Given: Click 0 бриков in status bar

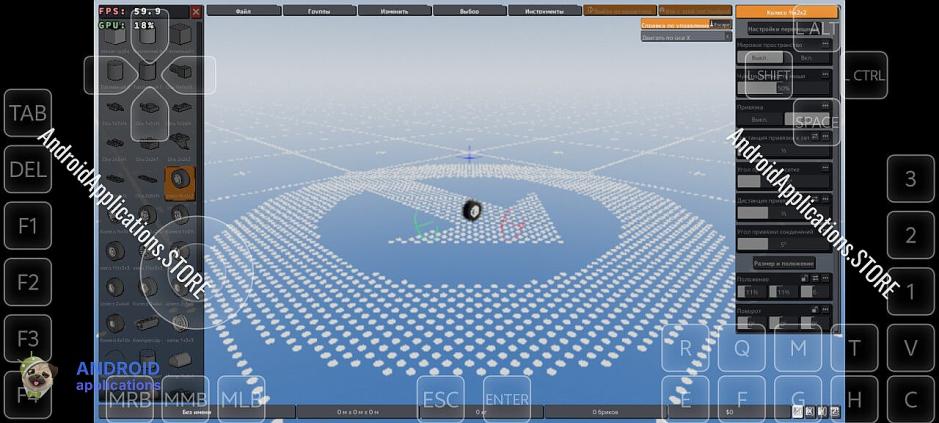Looking at the screenshot, I should coord(605,412).
